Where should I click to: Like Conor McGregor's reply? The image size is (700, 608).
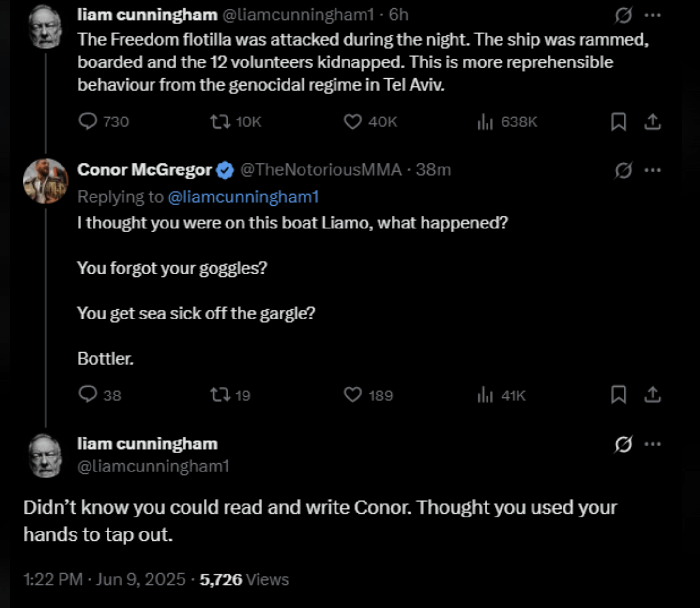[352, 395]
